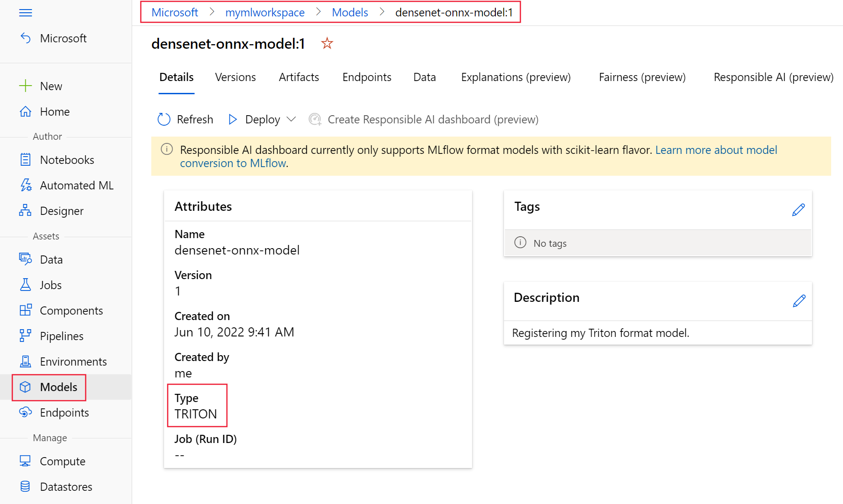Click the plus icon for New
The width and height of the screenshot is (843, 504).
26,86
